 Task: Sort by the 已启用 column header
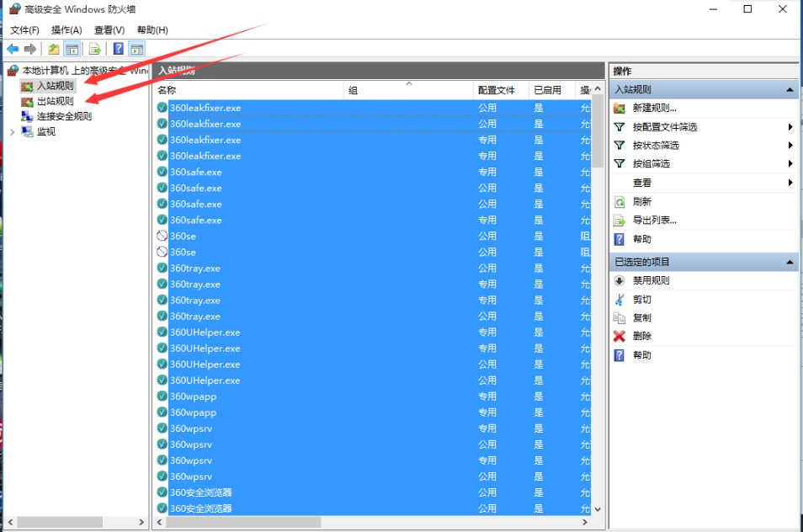coord(552,91)
